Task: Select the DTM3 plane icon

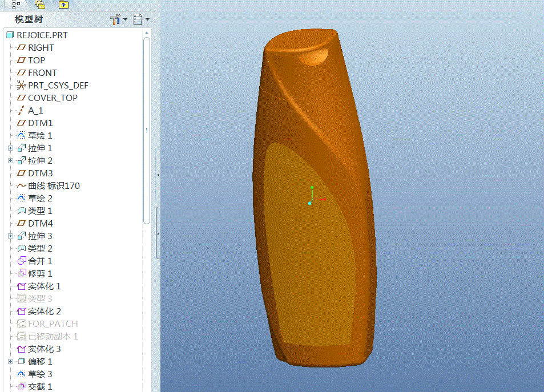Action: (x=22, y=173)
